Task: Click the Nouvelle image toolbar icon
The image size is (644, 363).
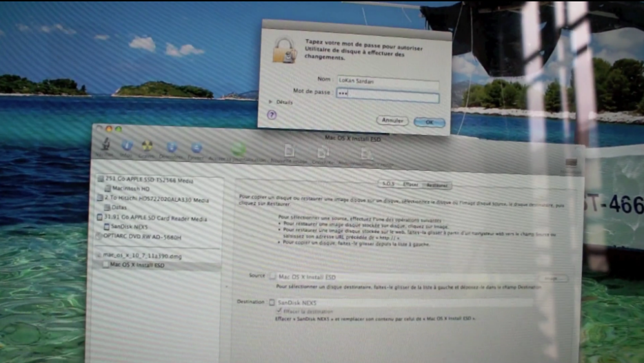Action: point(289,151)
